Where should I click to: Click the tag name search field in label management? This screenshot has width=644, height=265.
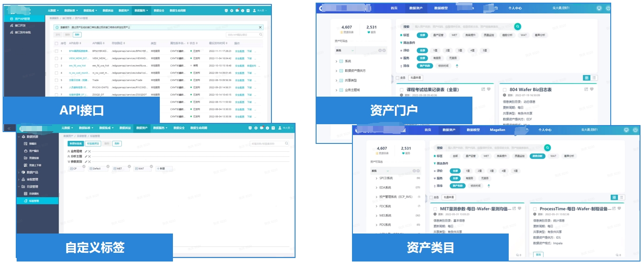266,143
